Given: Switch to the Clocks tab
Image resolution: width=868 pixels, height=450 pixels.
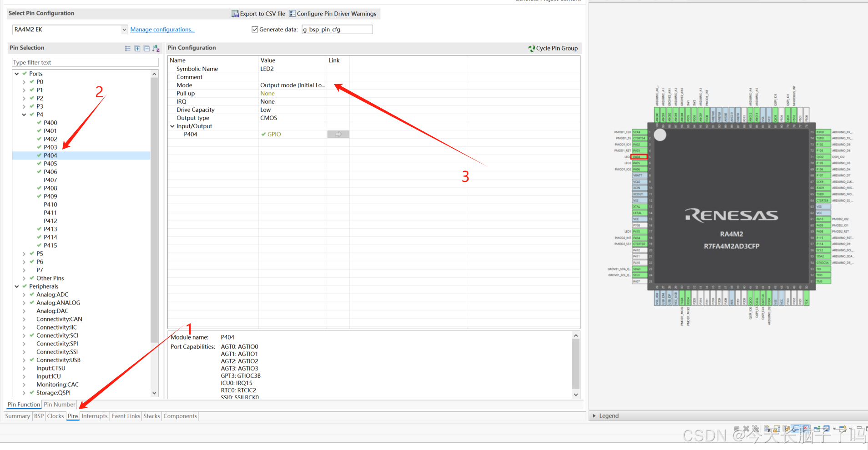Looking at the screenshot, I should [x=56, y=416].
